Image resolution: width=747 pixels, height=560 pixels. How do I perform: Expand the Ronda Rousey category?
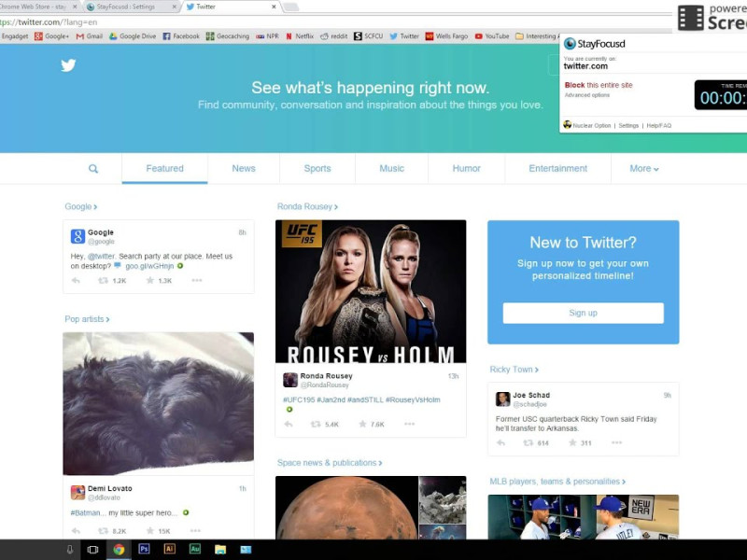tap(308, 206)
